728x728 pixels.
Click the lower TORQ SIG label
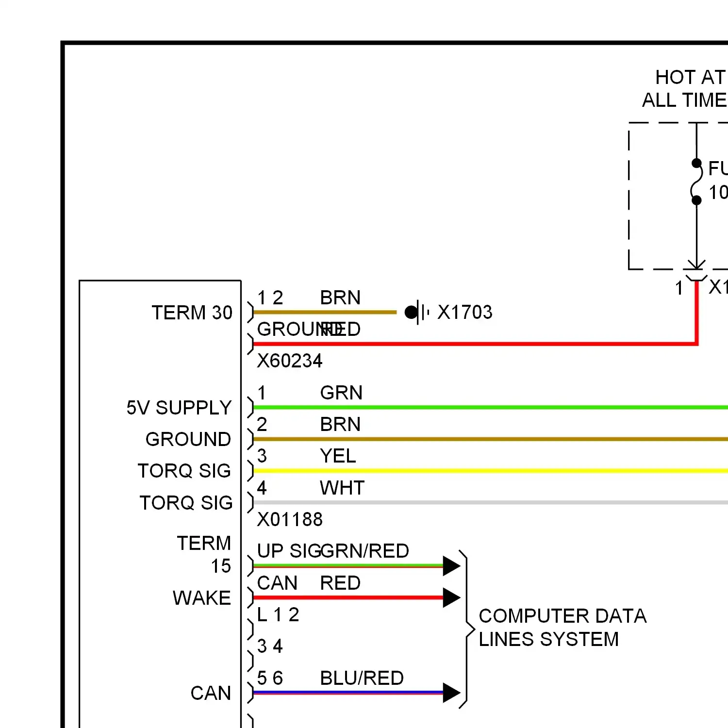tap(186, 503)
